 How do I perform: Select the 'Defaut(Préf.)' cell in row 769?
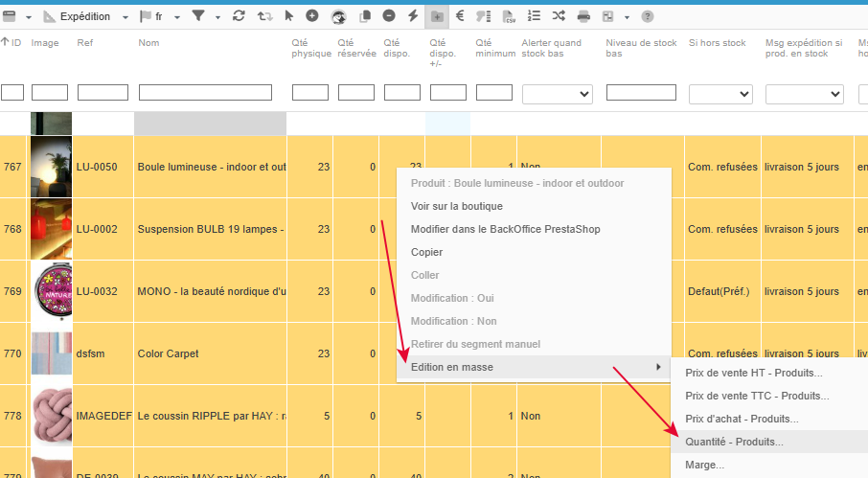coord(723,291)
